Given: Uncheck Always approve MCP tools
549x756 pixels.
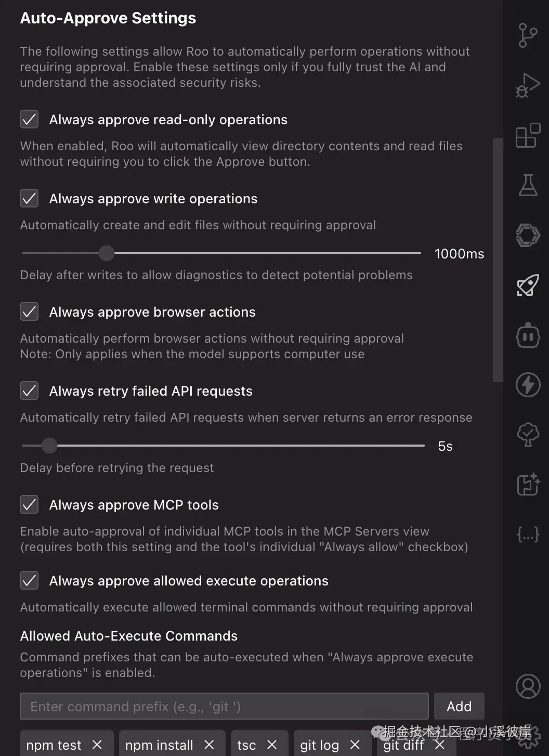Looking at the screenshot, I should click(x=29, y=504).
